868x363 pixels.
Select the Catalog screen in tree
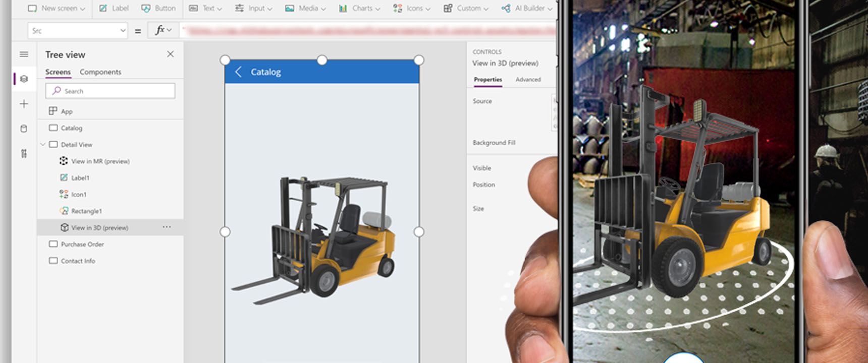110,128
